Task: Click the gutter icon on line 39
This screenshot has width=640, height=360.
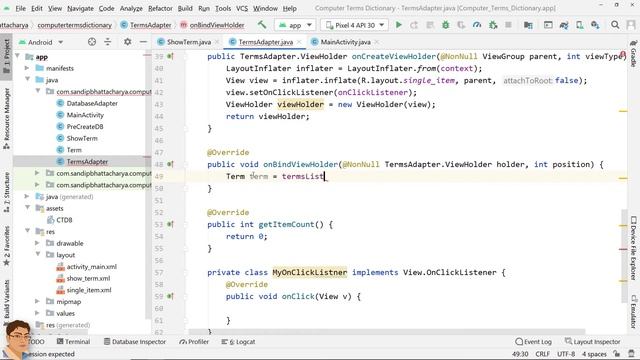Action: pyautogui.click(x=170, y=56)
